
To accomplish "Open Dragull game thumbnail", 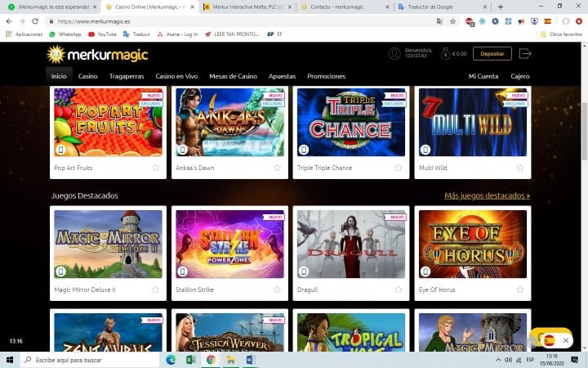I will [x=351, y=244].
